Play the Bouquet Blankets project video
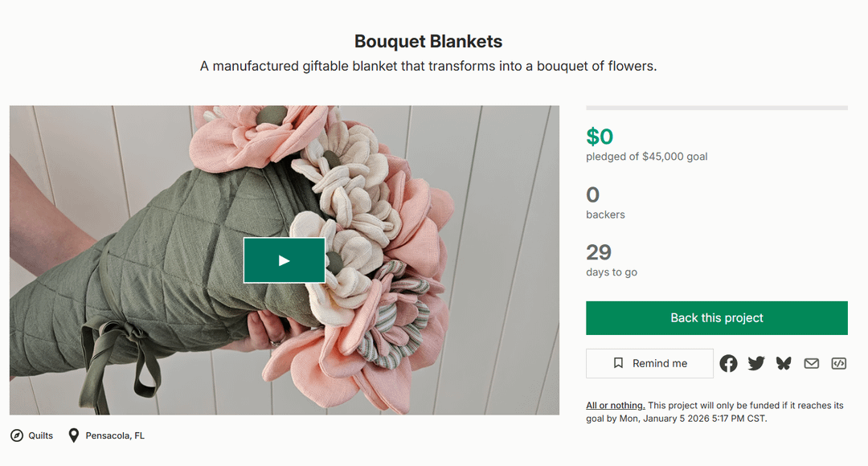 coord(285,260)
